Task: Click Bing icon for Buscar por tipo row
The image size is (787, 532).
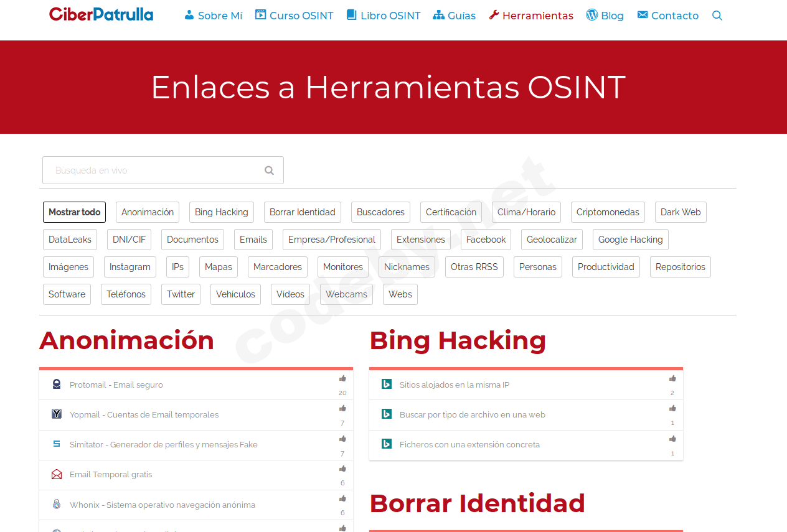Action: click(x=387, y=414)
